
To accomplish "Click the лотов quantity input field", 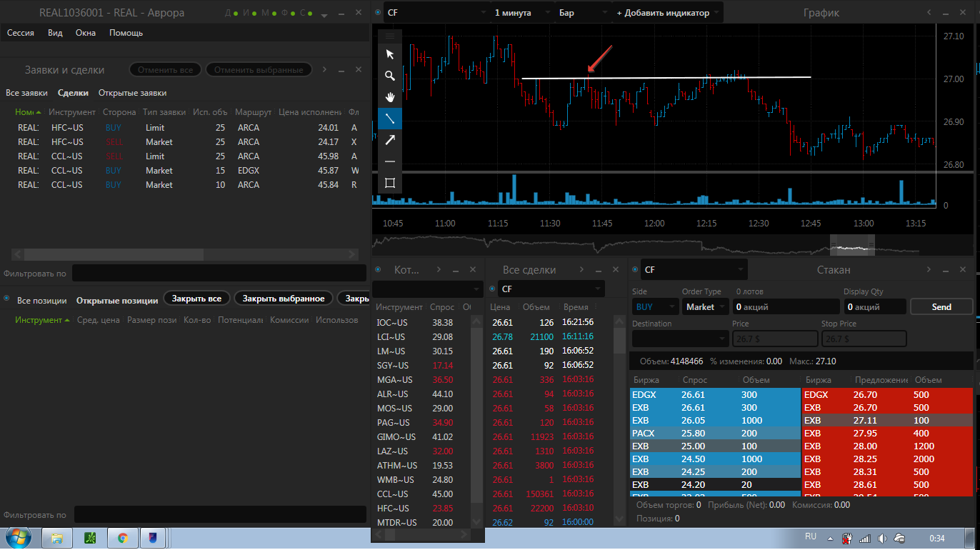I will (x=784, y=306).
